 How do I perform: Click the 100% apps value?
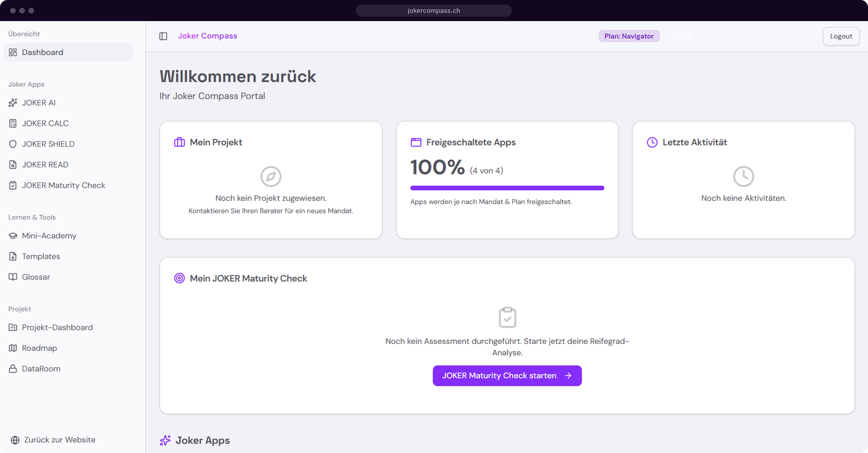438,167
